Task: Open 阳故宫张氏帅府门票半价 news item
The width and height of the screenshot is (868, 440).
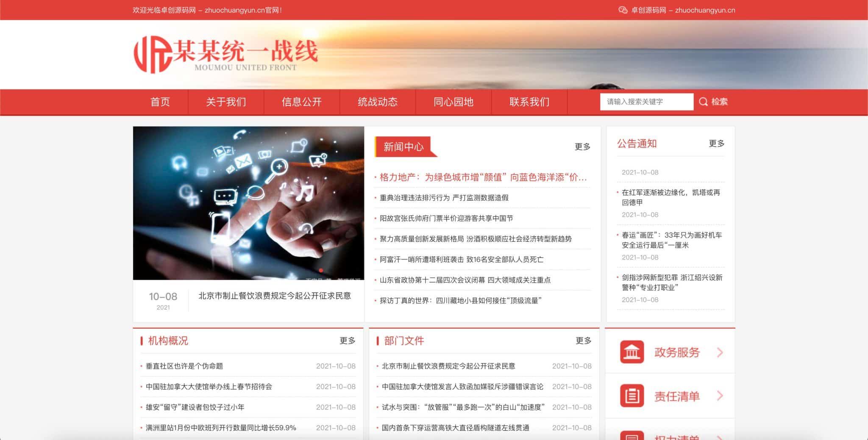Action: click(446, 218)
